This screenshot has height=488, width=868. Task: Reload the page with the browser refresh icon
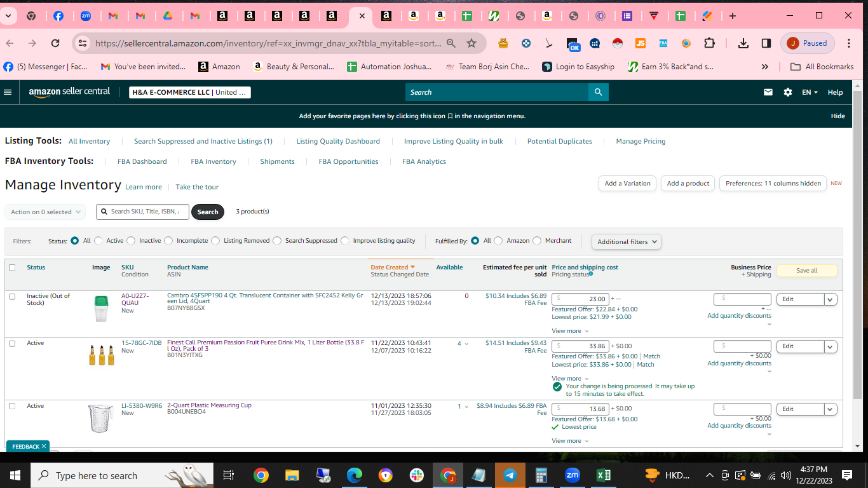pyautogui.click(x=55, y=43)
